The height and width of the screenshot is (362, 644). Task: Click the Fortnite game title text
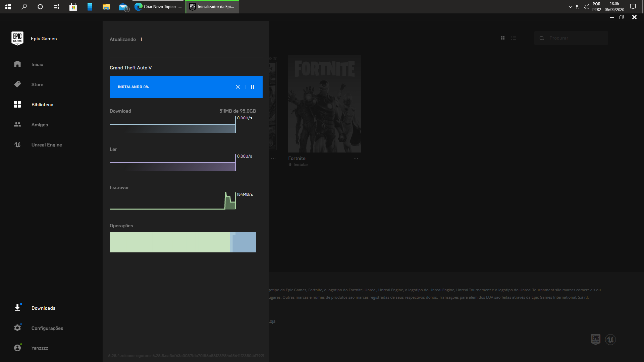click(x=297, y=158)
